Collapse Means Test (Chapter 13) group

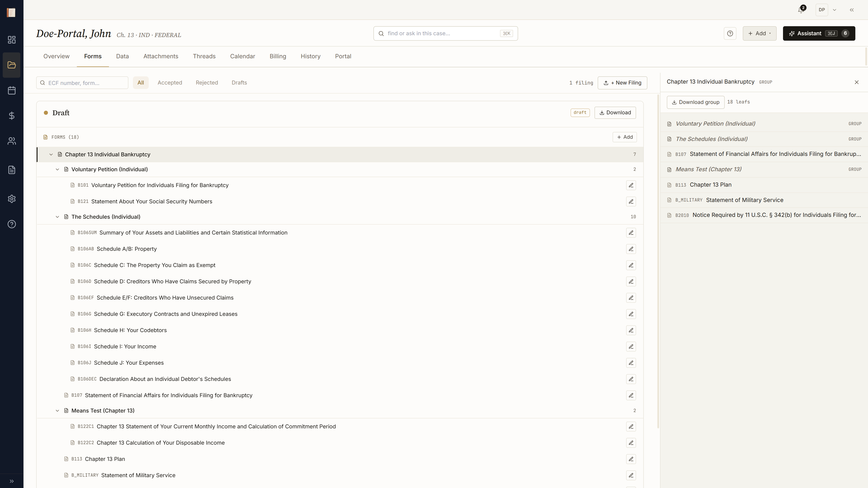pyautogui.click(x=57, y=411)
